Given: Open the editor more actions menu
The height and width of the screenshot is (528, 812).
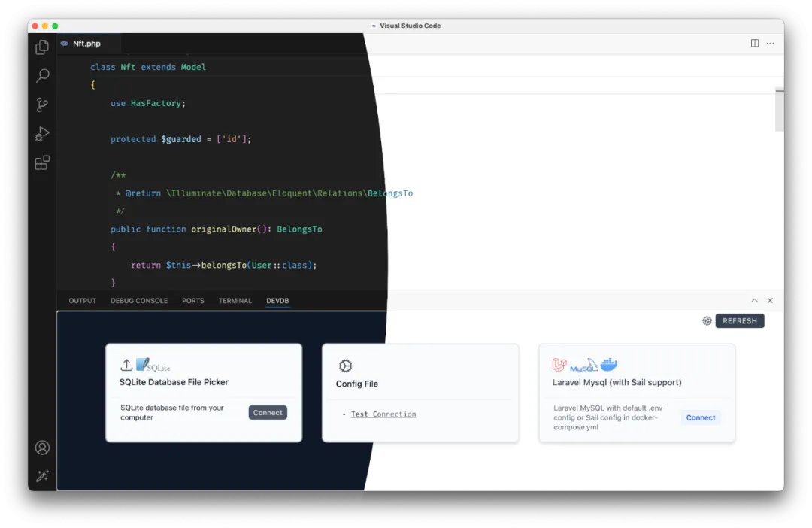Looking at the screenshot, I should pos(770,44).
